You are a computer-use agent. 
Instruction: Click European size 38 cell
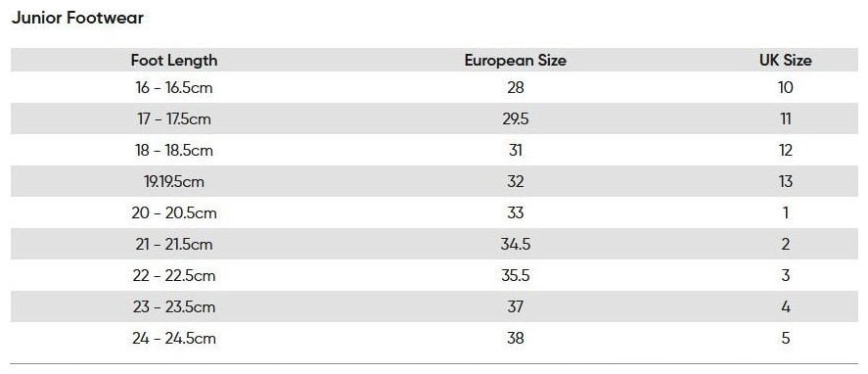pos(516,338)
